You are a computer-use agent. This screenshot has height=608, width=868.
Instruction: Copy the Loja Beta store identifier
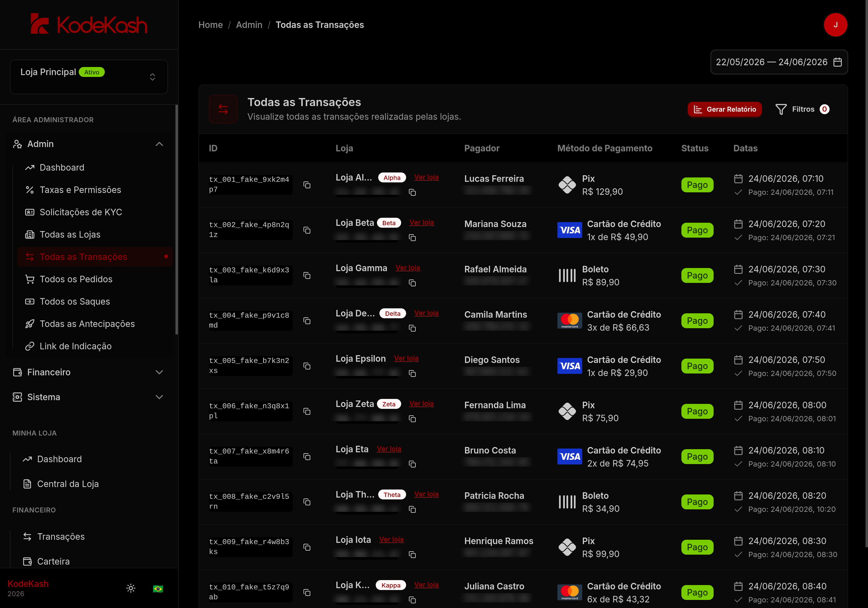click(412, 238)
